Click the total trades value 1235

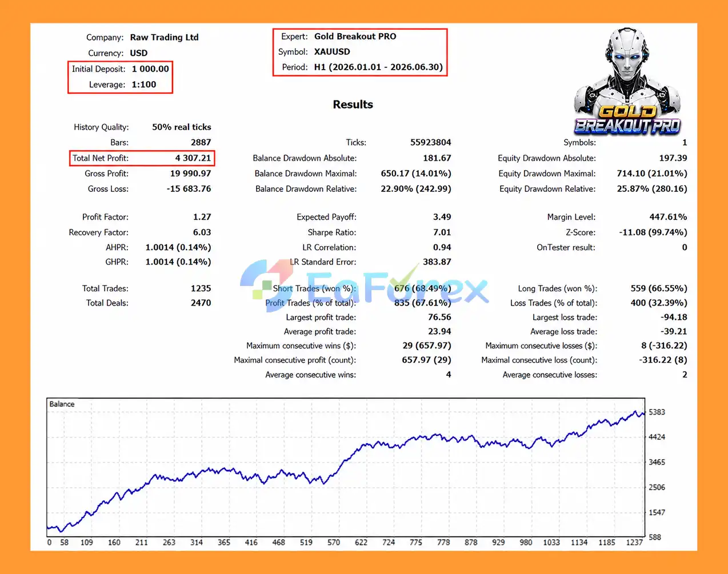coord(201,288)
